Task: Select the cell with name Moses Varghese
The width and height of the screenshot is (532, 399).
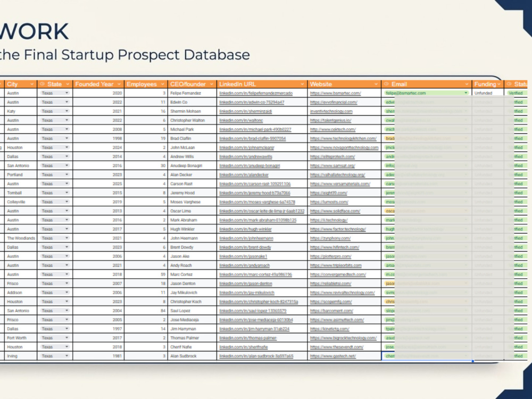Action: pos(192,202)
